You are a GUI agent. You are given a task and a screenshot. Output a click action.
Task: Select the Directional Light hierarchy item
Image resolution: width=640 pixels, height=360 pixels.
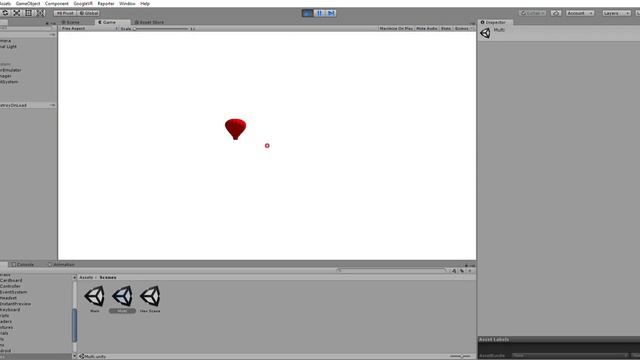click(8, 47)
